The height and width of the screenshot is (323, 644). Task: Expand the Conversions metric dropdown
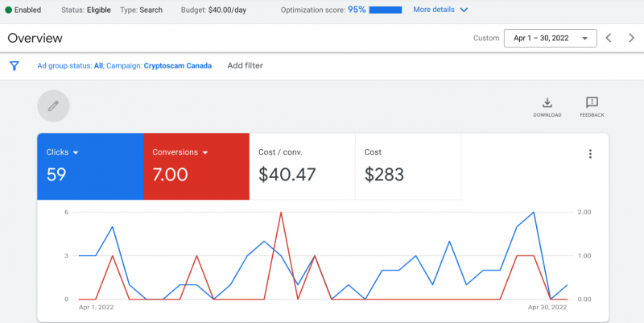(205, 152)
